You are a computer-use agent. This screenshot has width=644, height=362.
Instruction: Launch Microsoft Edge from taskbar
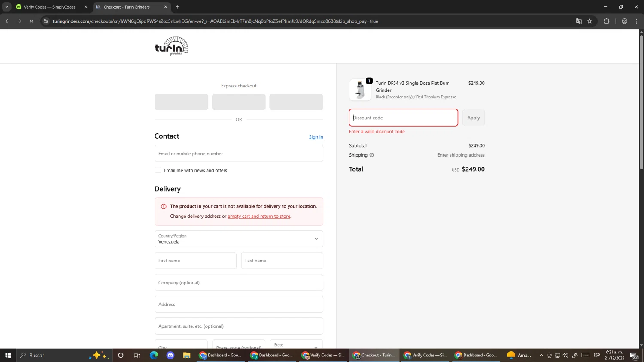(x=154, y=356)
